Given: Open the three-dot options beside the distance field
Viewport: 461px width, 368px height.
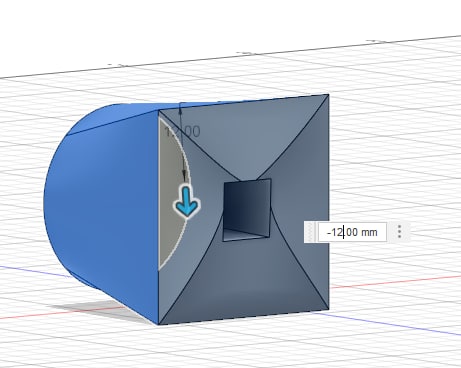Looking at the screenshot, I should 399,231.
